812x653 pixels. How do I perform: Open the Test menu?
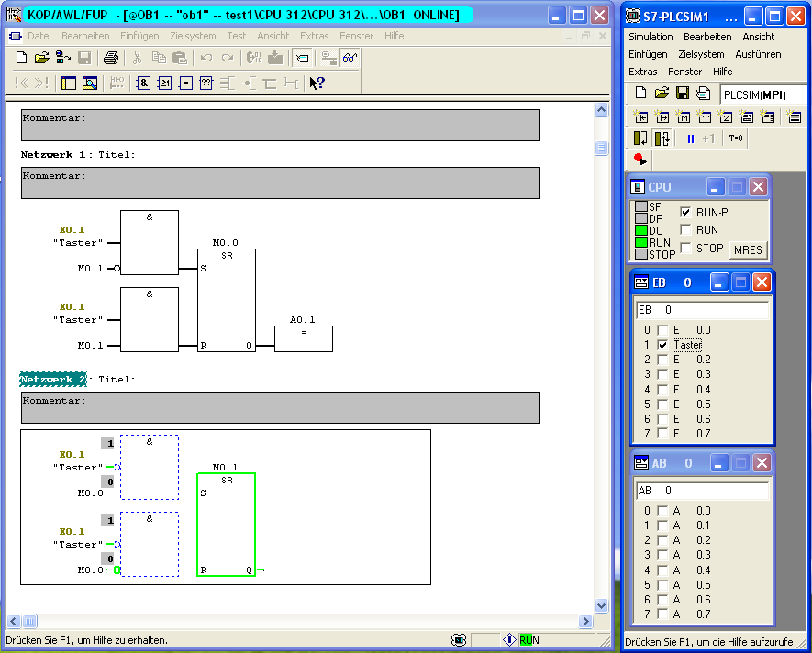[x=236, y=36]
